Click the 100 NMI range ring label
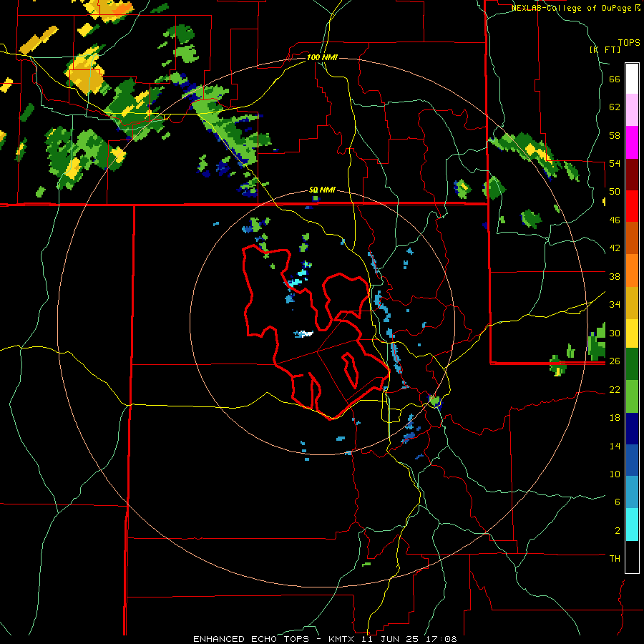 [322, 57]
